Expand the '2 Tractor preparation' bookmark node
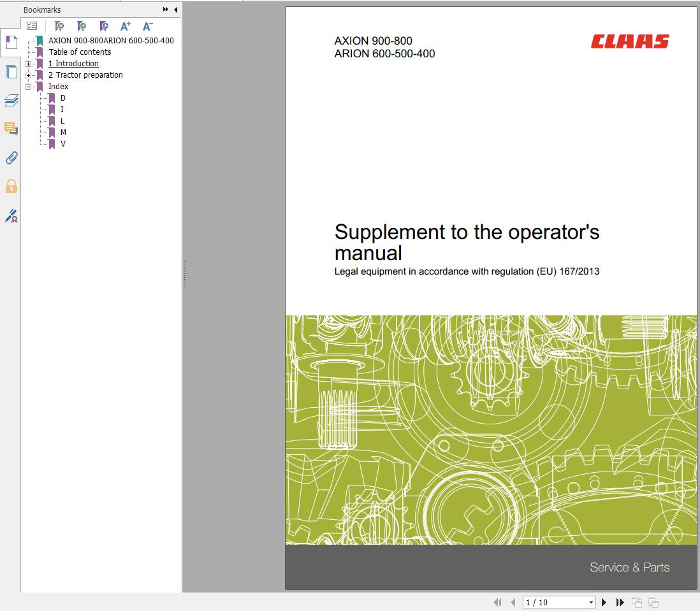 (x=28, y=75)
